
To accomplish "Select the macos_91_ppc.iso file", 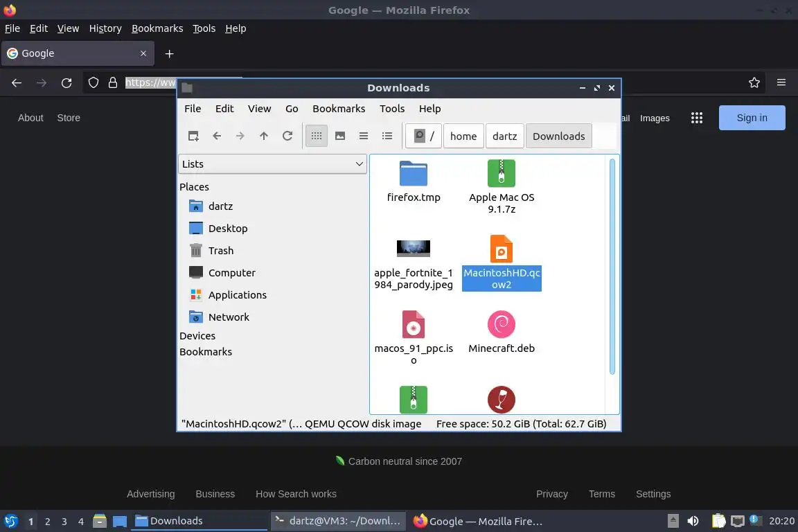I will pyautogui.click(x=414, y=324).
